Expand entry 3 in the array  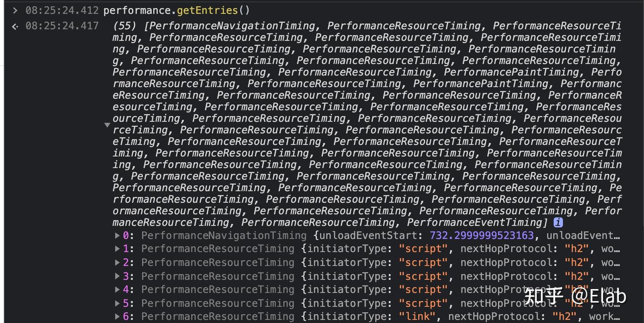pyautogui.click(x=117, y=276)
